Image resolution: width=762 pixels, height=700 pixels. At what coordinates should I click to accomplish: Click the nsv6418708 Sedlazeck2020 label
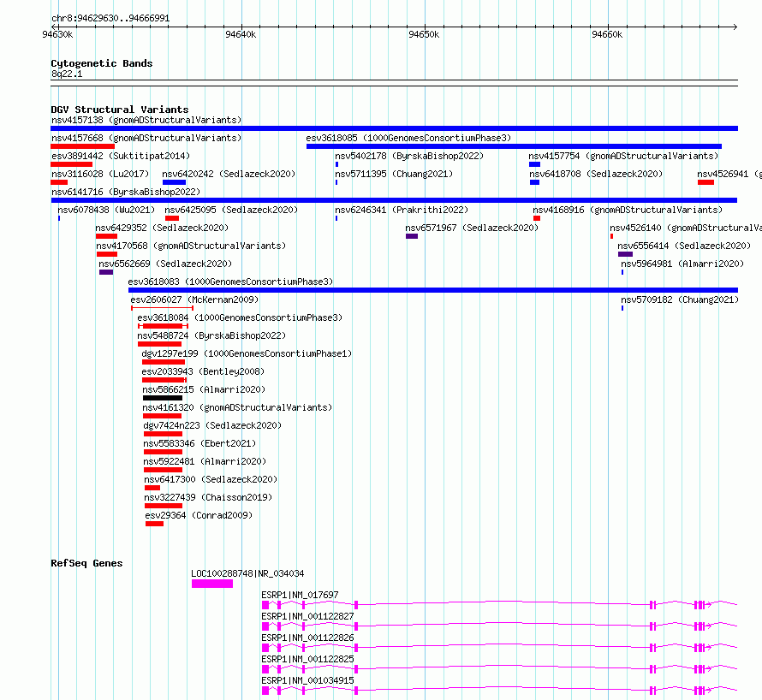(596, 174)
